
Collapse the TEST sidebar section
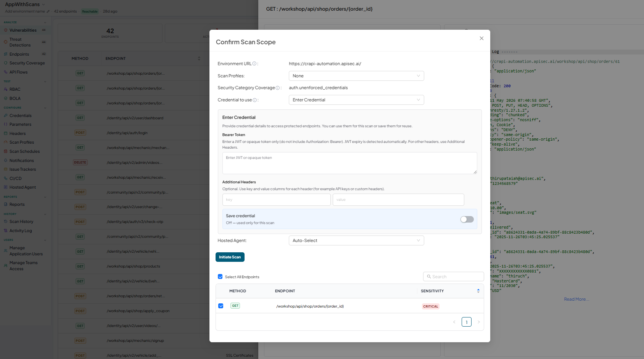click(x=45, y=82)
